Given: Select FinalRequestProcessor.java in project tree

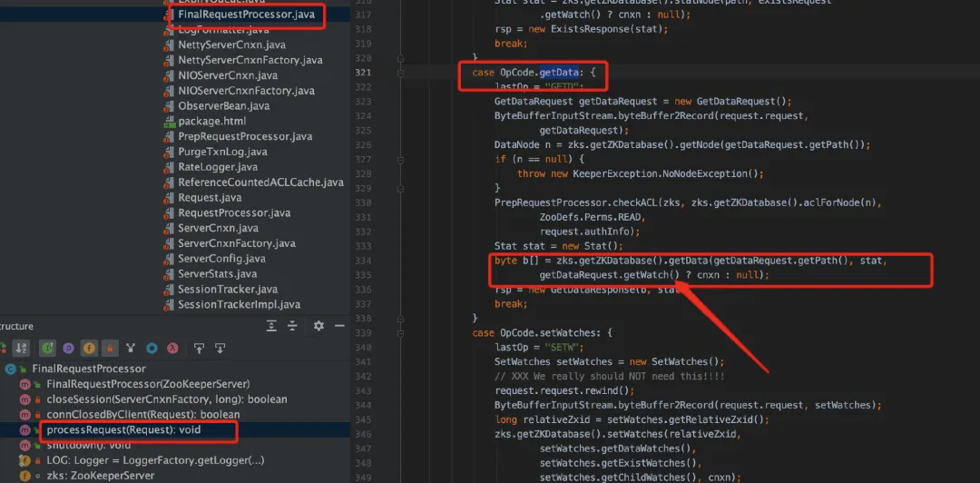Looking at the screenshot, I should pos(246,14).
